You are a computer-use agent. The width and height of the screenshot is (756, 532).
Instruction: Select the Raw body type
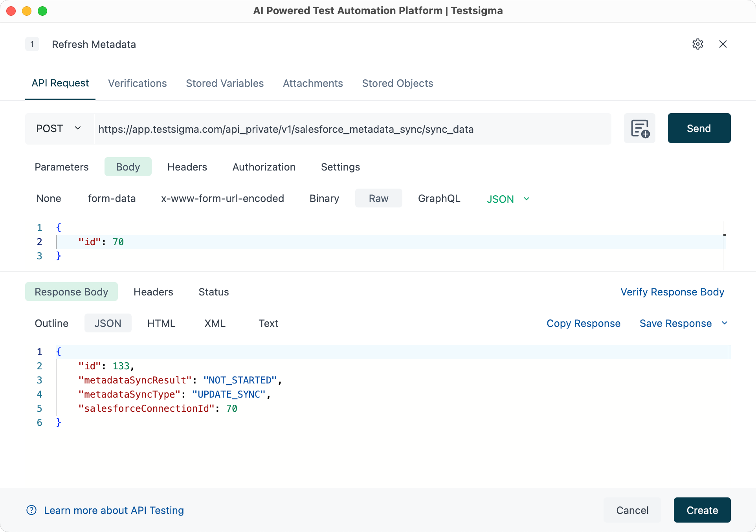[378, 198]
